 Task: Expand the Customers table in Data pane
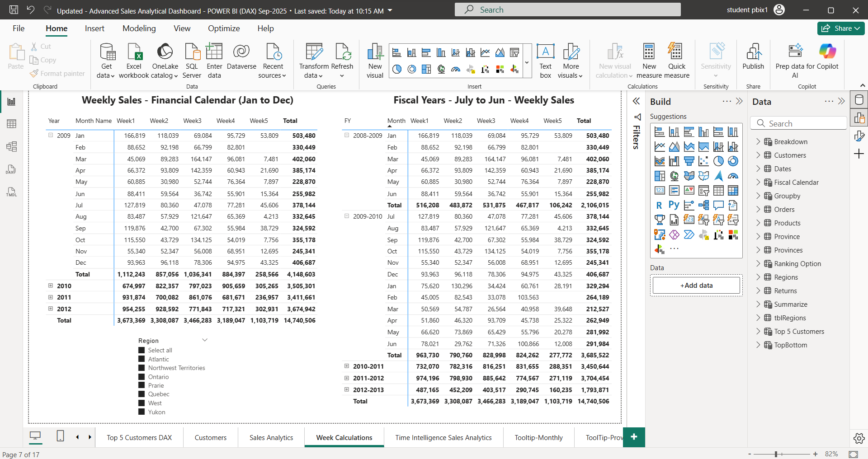pyautogui.click(x=759, y=155)
